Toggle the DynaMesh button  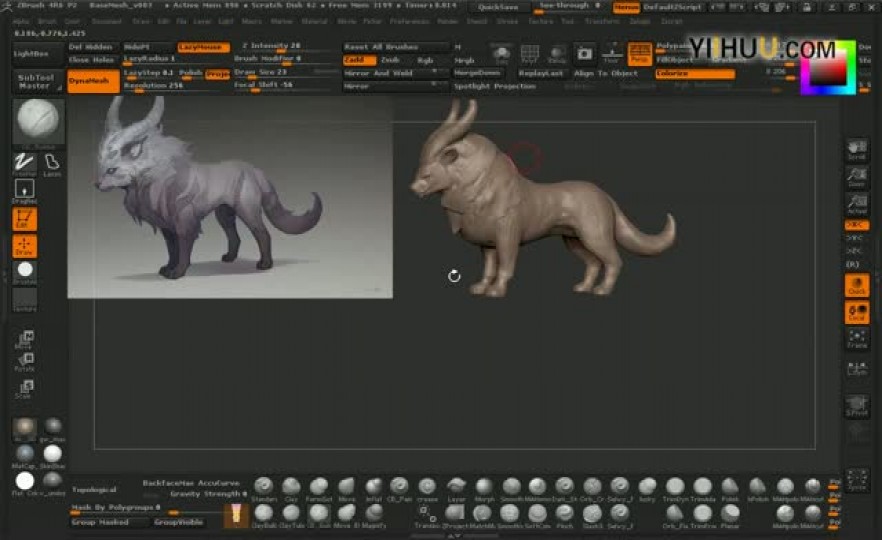point(93,82)
